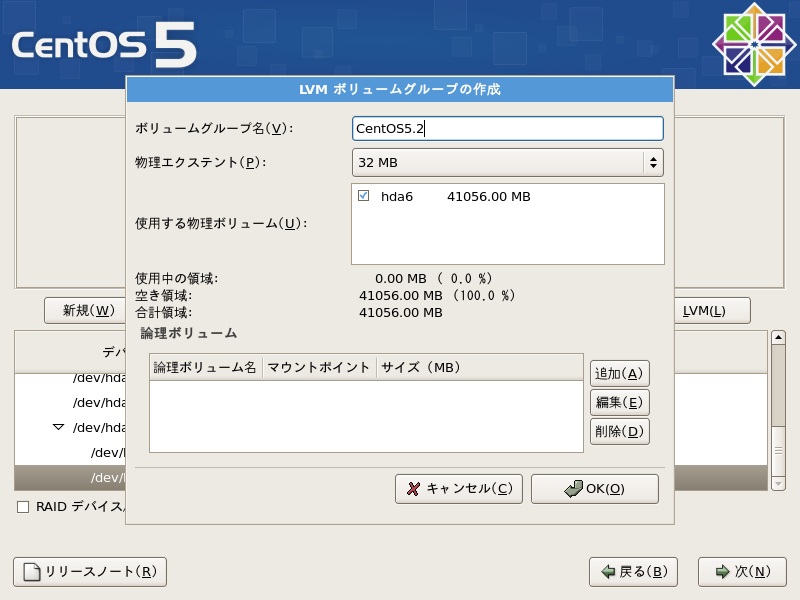Image resolution: width=800 pixels, height=600 pixels.
Task: Click the green OK arrow icon
Action: [x=573, y=489]
